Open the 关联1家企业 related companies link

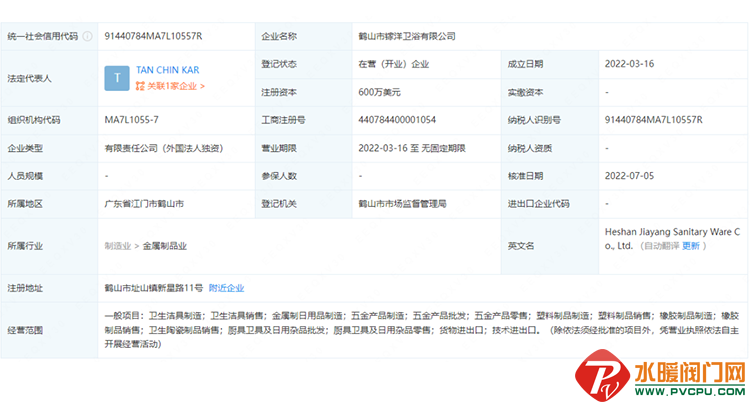point(170,86)
